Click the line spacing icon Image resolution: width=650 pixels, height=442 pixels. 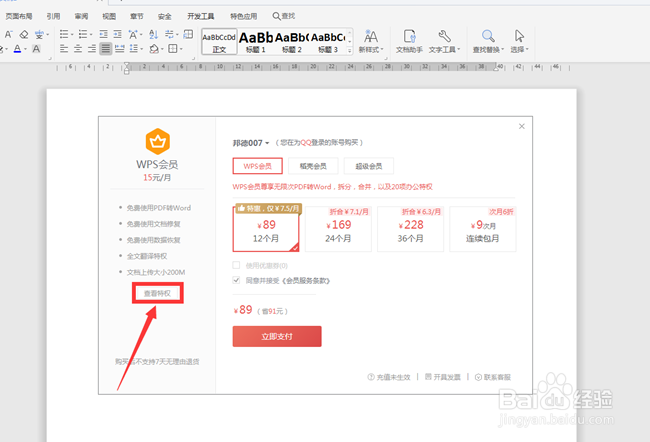(x=133, y=49)
